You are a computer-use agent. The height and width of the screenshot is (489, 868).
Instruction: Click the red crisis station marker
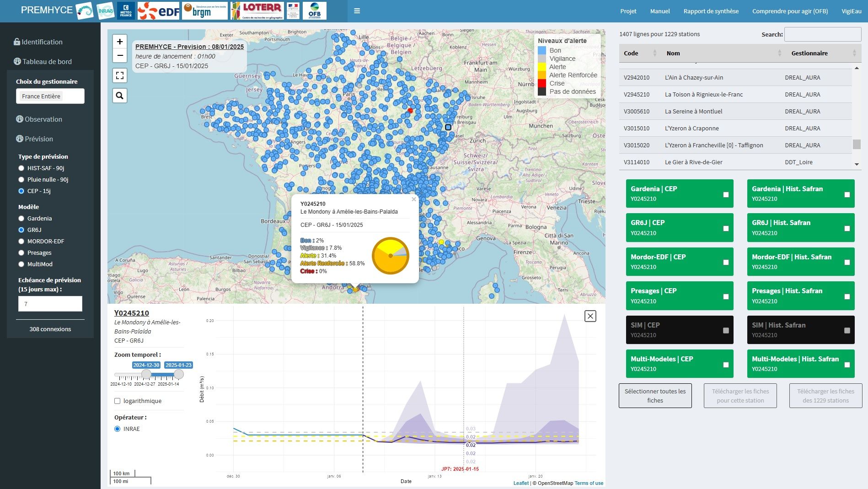pos(410,111)
